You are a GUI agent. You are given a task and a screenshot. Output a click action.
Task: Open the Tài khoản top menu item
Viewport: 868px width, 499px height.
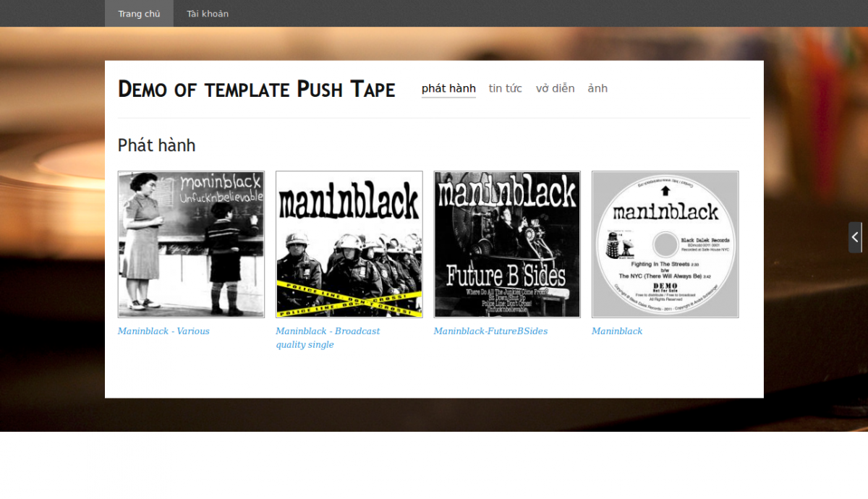[208, 14]
